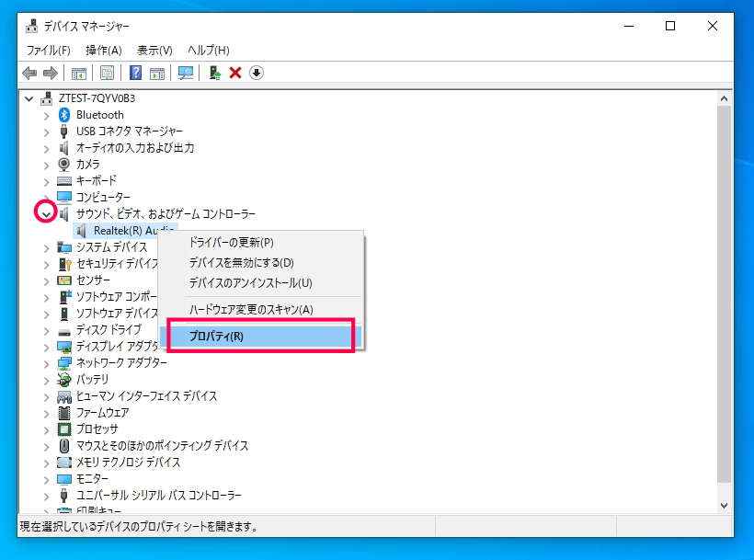
Task: Click the camera icon beside カメラ
Action: 64,165
